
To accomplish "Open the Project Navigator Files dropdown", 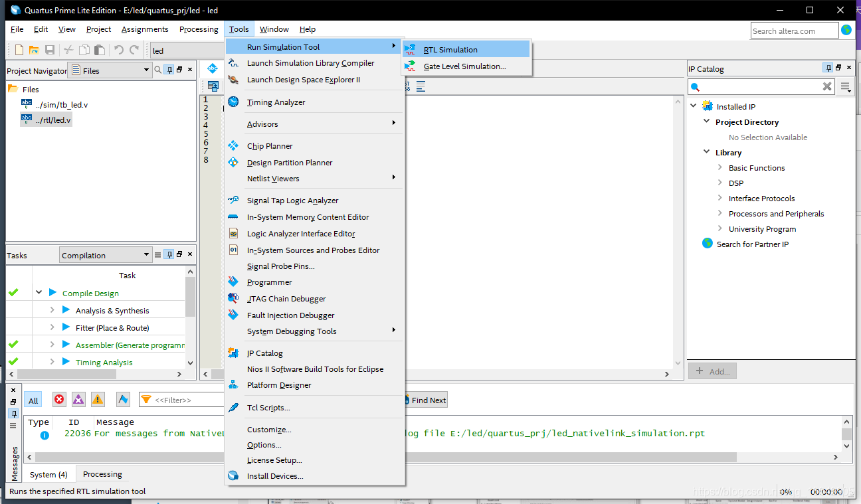I will point(110,70).
